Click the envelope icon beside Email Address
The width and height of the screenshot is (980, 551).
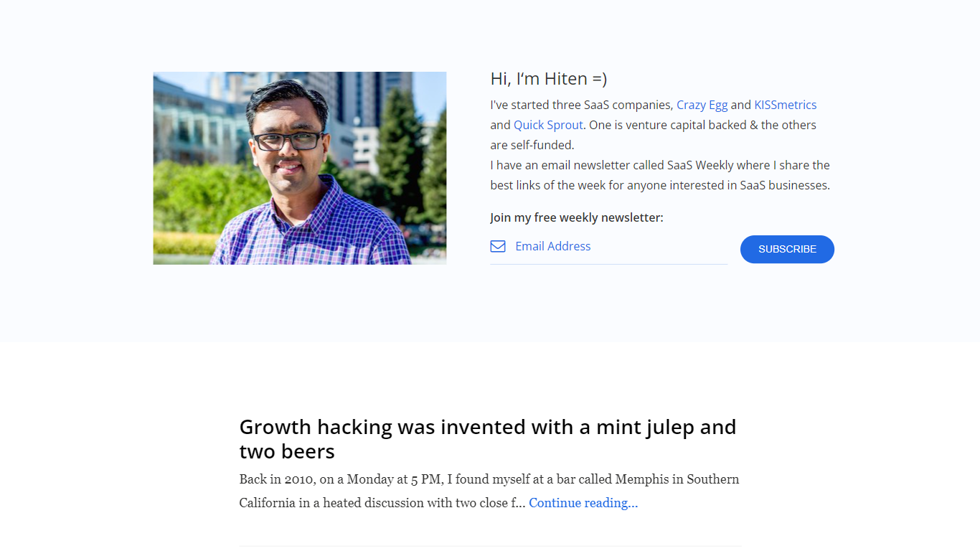click(x=498, y=246)
